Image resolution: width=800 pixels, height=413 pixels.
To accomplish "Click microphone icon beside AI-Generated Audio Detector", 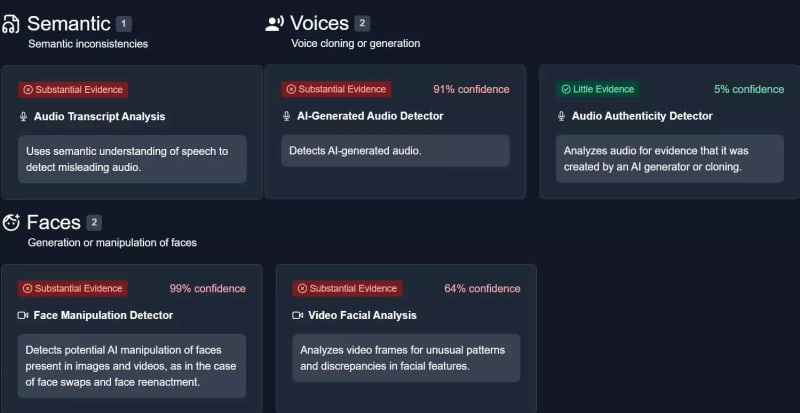I will [x=287, y=116].
